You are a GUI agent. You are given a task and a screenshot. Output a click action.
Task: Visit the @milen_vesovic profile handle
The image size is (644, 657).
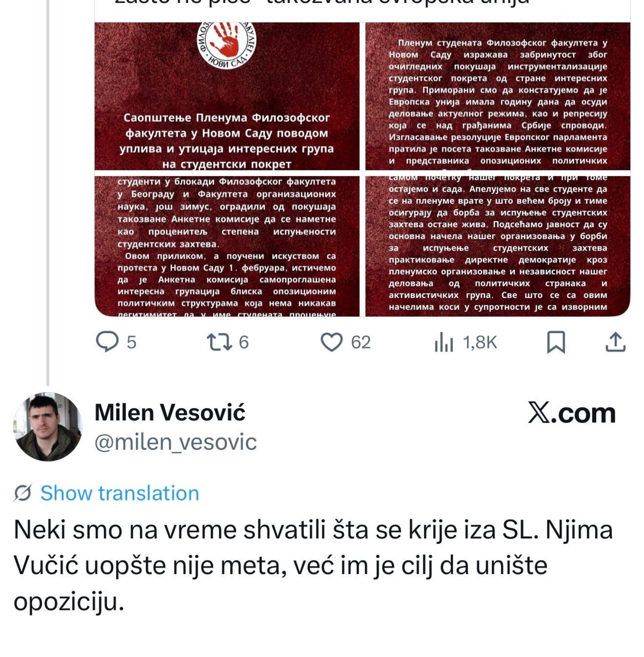click(x=176, y=442)
